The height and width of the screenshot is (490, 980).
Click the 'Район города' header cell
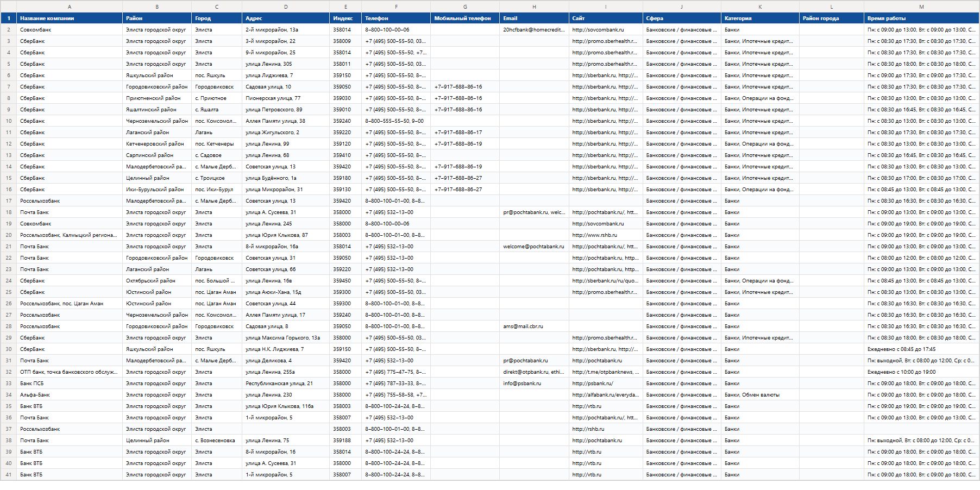[x=832, y=18]
